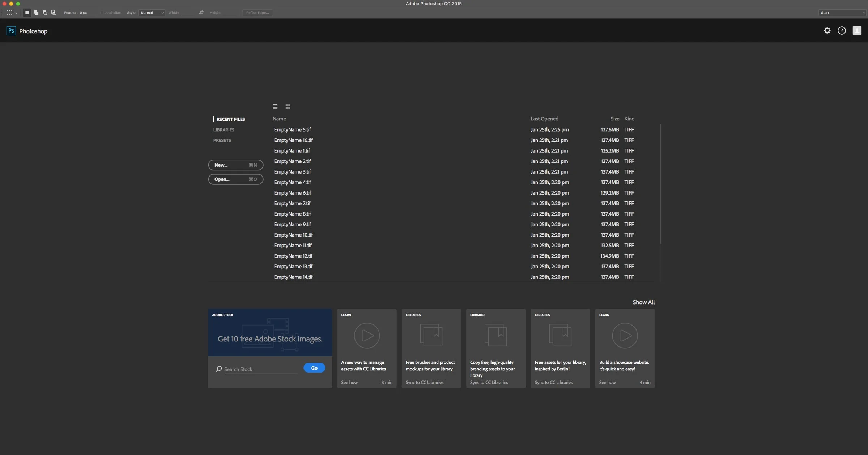Expand the Start workspace dropdown

[x=842, y=13]
